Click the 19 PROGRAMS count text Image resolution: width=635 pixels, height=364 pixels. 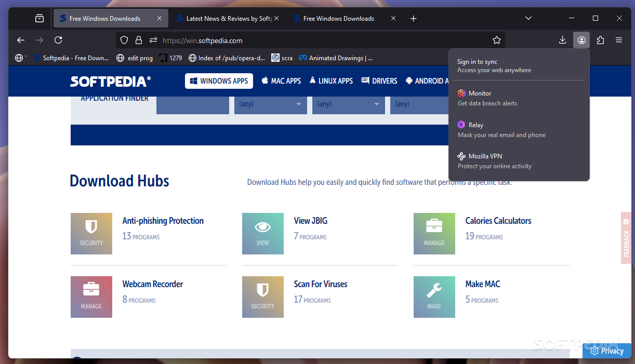point(484,236)
